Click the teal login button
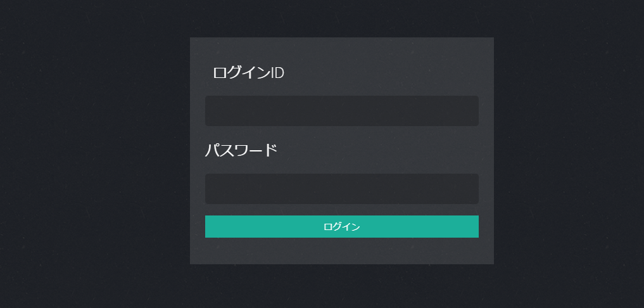This screenshot has width=644, height=308. (x=341, y=226)
